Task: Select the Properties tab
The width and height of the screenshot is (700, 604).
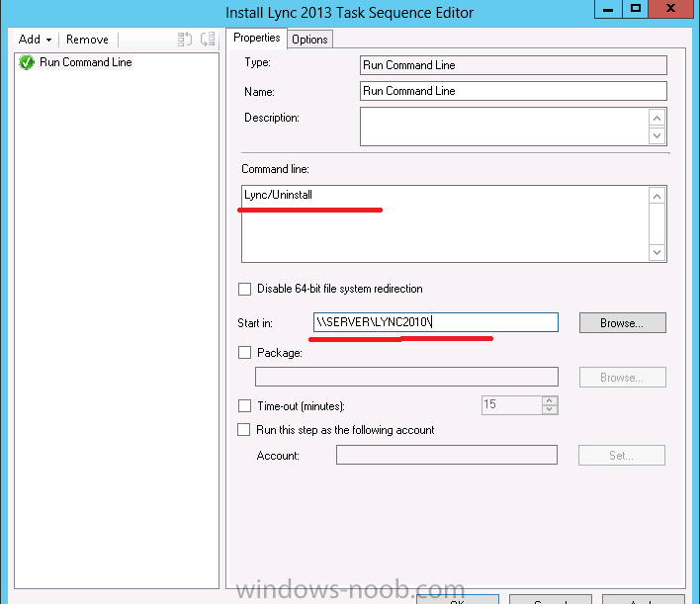Action: click(257, 39)
